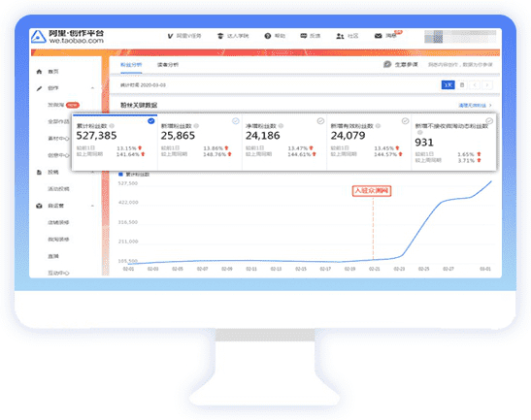The height and width of the screenshot is (420, 531).
Task: Go to next date with right chevron
Action: click(x=487, y=85)
